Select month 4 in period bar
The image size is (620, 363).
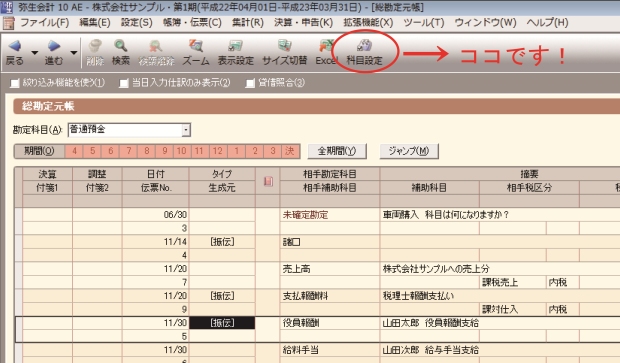click(x=74, y=151)
